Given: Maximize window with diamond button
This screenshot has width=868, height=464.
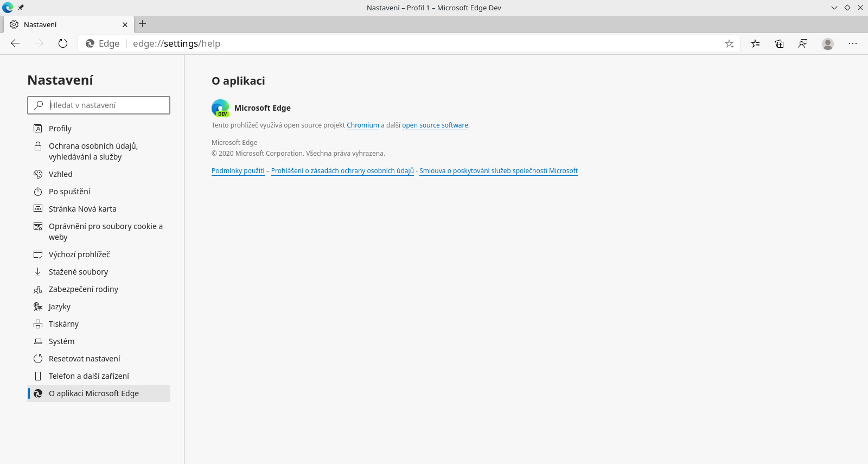Looking at the screenshot, I should click(x=847, y=8).
